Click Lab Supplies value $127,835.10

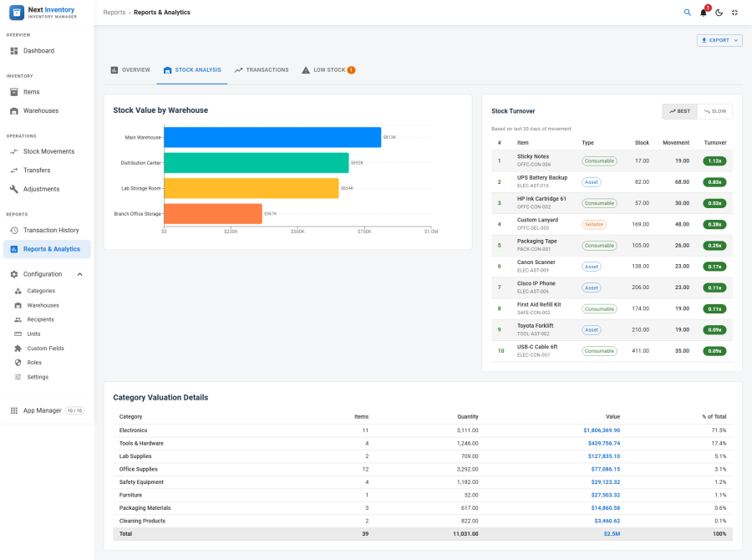[x=604, y=456]
